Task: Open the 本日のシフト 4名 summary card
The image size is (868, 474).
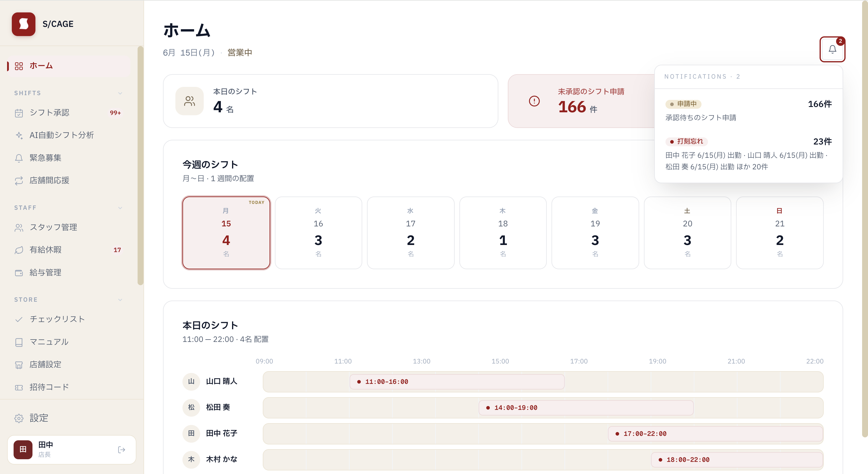Action: [331, 101]
